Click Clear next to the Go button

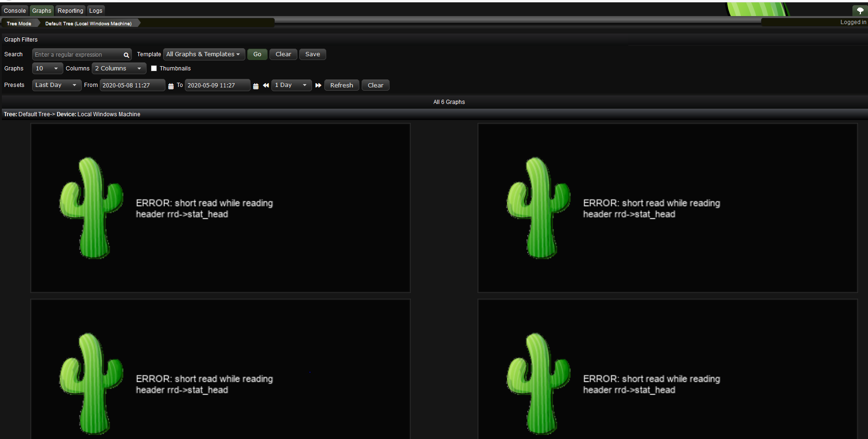(x=283, y=54)
